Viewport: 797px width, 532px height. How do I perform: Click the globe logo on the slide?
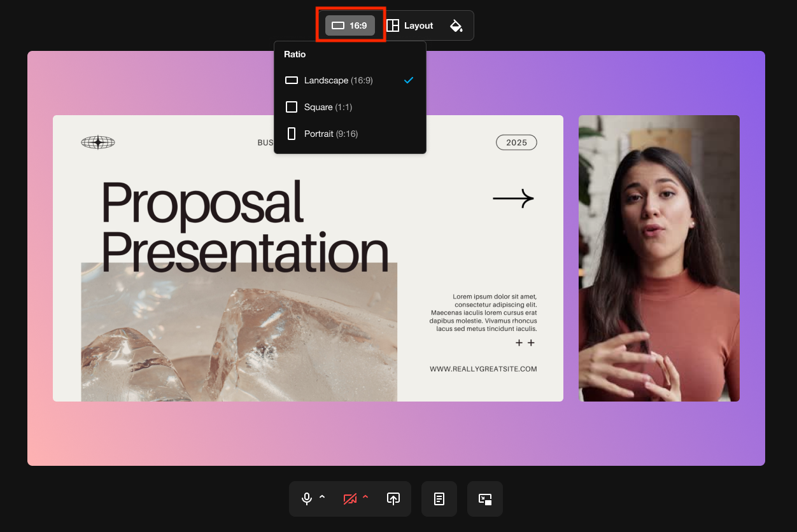[98, 143]
